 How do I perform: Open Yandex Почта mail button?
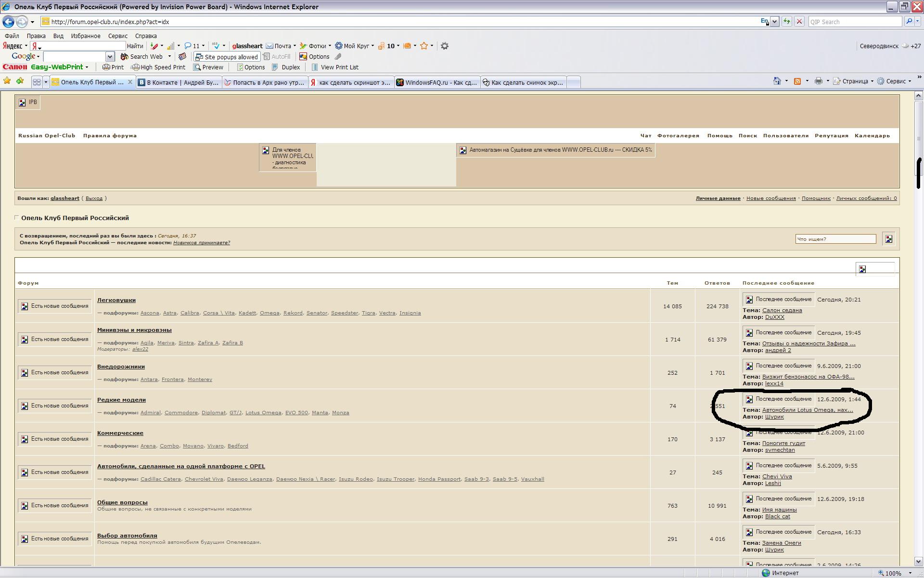279,46
